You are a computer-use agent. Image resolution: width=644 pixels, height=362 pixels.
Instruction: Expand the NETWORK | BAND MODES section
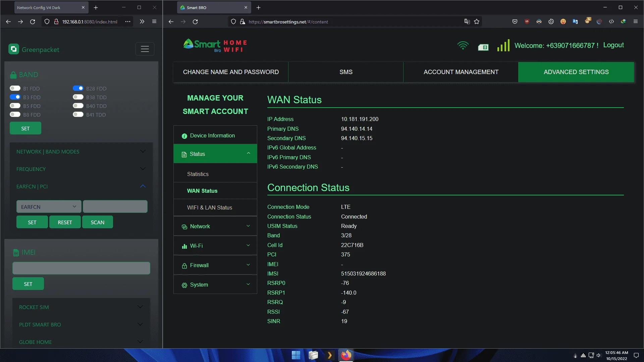coord(81,152)
